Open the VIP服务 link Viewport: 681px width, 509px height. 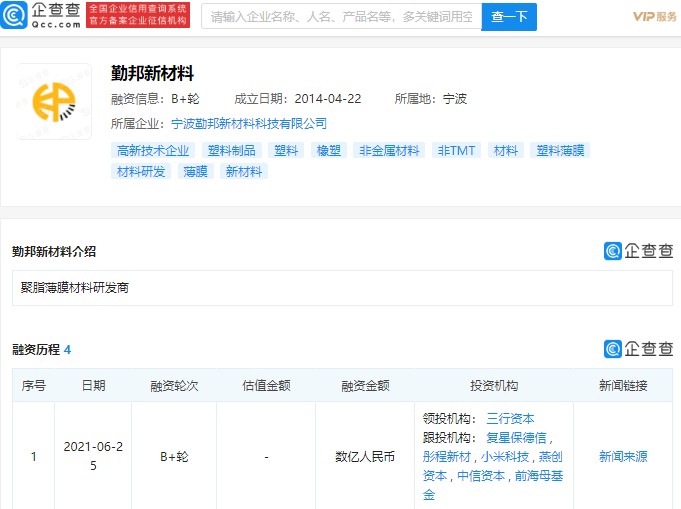655,17
